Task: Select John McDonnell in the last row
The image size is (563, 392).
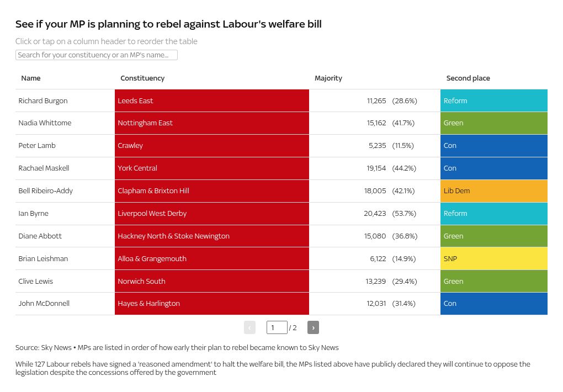Action: (44, 304)
